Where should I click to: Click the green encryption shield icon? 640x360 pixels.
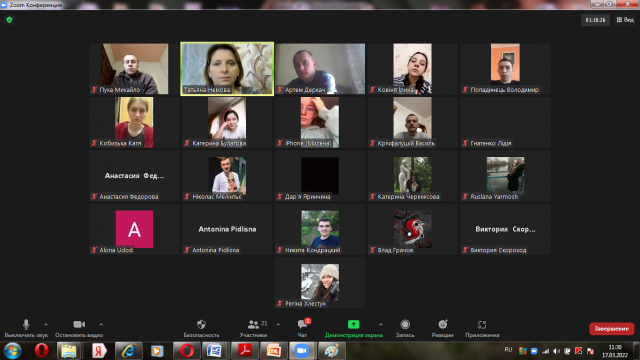(x=9, y=20)
